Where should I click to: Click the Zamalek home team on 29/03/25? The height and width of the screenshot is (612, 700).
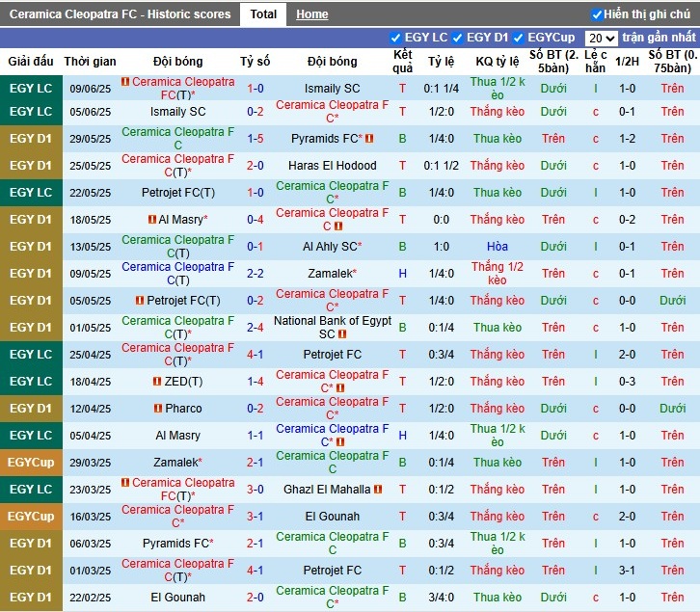tap(177, 463)
